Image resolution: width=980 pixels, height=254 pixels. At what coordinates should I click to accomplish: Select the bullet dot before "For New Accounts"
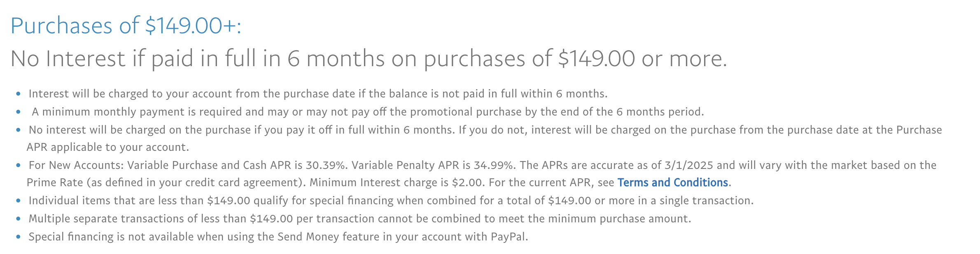(x=18, y=166)
